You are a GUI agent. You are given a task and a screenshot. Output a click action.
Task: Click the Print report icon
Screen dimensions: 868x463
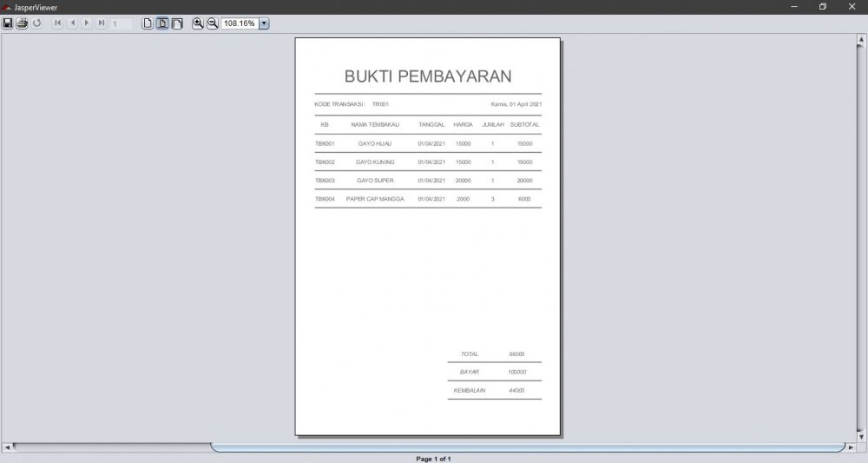click(x=23, y=23)
